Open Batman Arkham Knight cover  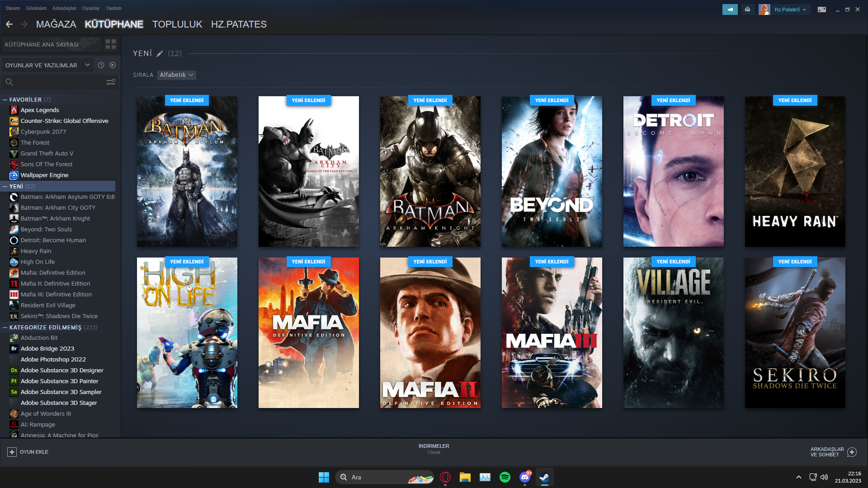(x=430, y=171)
